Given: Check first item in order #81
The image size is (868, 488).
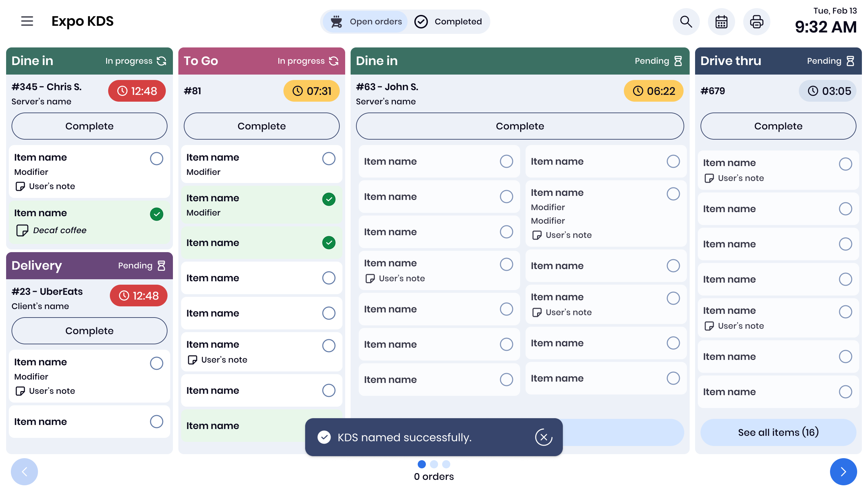Looking at the screenshot, I should click(x=329, y=159).
